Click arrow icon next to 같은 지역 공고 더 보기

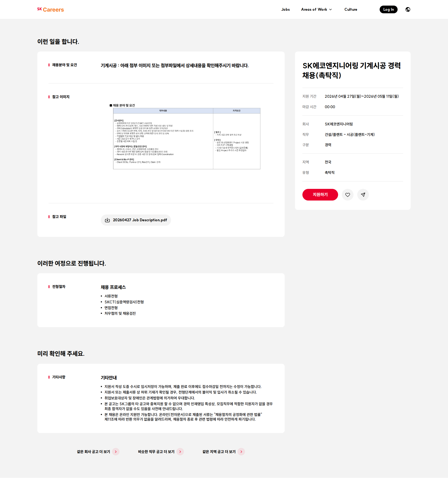tap(241, 452)
